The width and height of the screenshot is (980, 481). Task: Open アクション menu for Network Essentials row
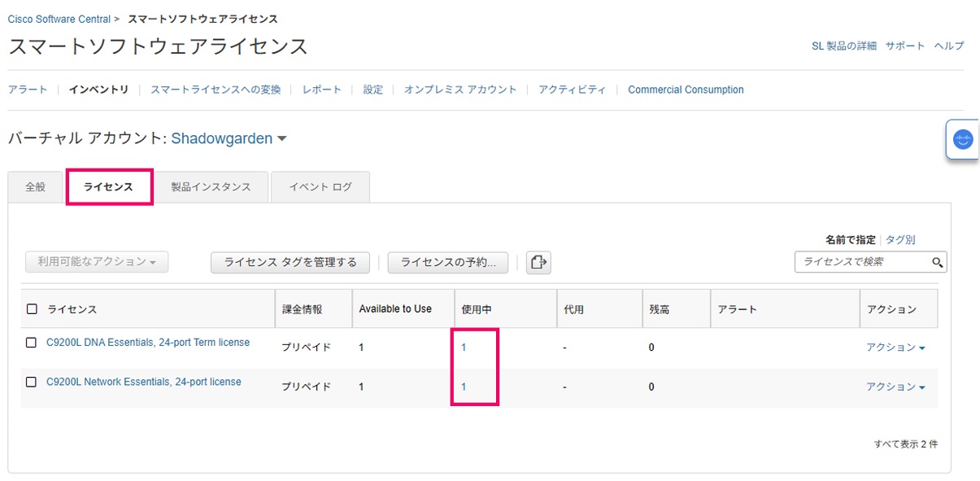point(895,387)
